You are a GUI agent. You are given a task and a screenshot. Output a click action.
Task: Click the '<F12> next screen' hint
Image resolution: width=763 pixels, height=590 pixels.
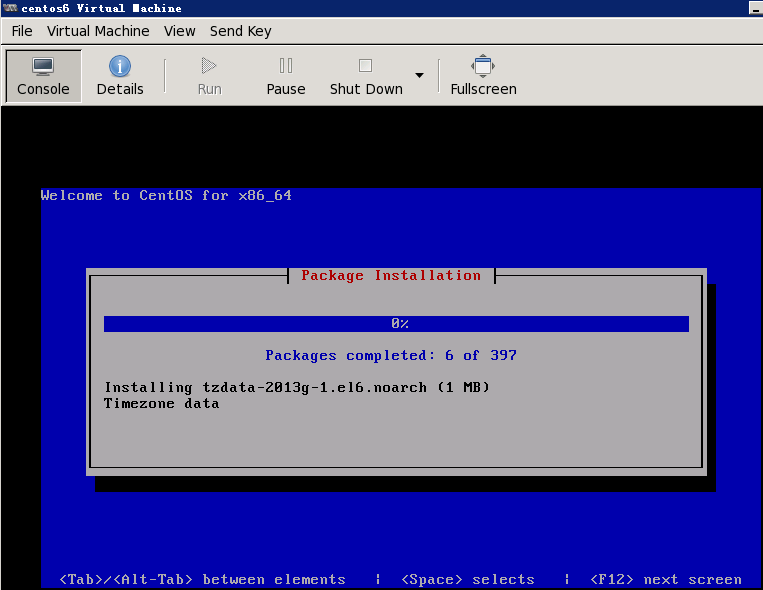pyautogui.click(x=666, y=579)
